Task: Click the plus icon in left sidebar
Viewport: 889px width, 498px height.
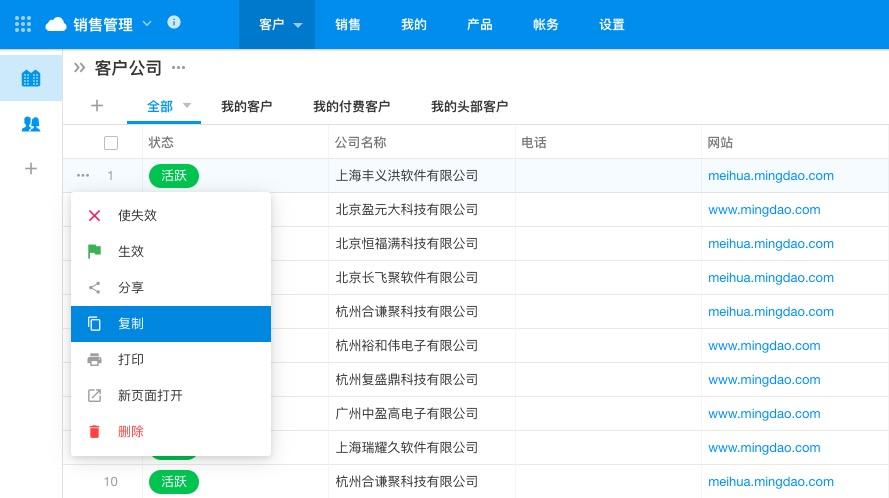Action: point(31,169)
